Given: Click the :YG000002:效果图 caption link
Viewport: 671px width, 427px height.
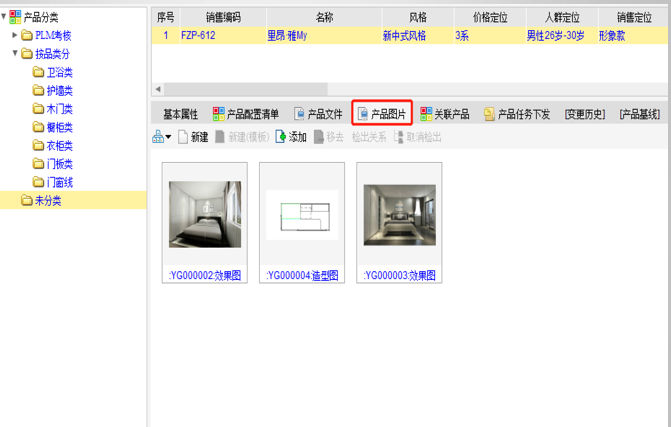Looking at the screenshot, I should (x=205, y=275).
